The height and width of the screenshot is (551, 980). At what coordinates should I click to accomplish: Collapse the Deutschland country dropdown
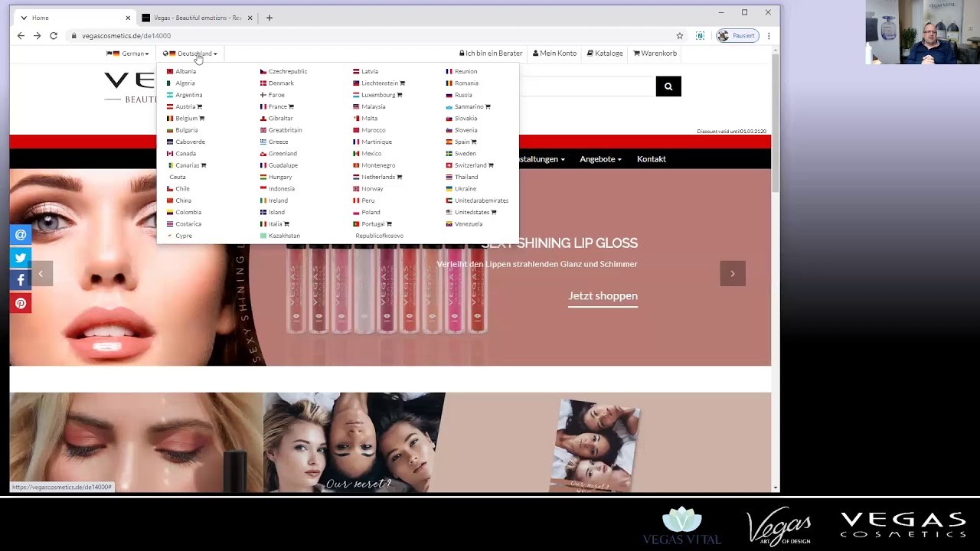coord(191,53)
